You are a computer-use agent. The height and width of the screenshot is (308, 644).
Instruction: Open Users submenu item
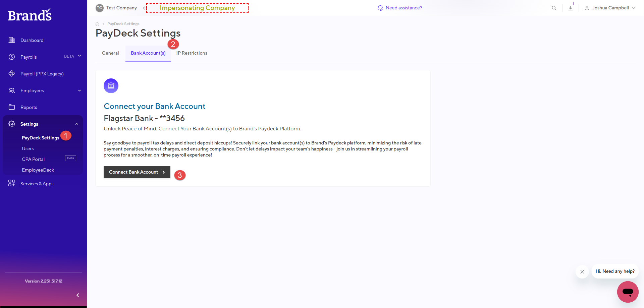coord(28,148)
